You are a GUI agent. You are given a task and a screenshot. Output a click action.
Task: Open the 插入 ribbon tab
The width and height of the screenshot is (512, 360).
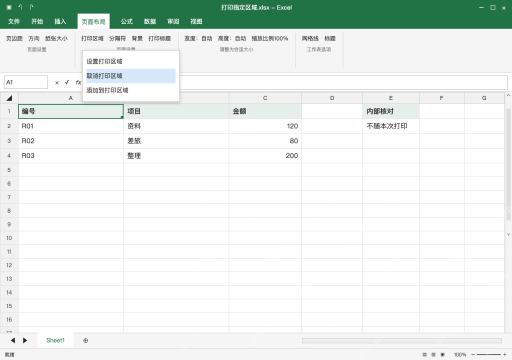point(60,22)
